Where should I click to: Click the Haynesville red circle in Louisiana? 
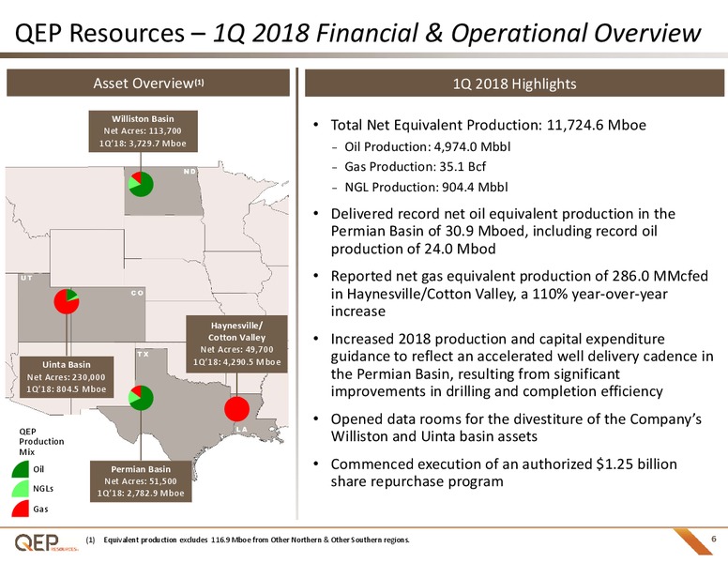[236, 409]
